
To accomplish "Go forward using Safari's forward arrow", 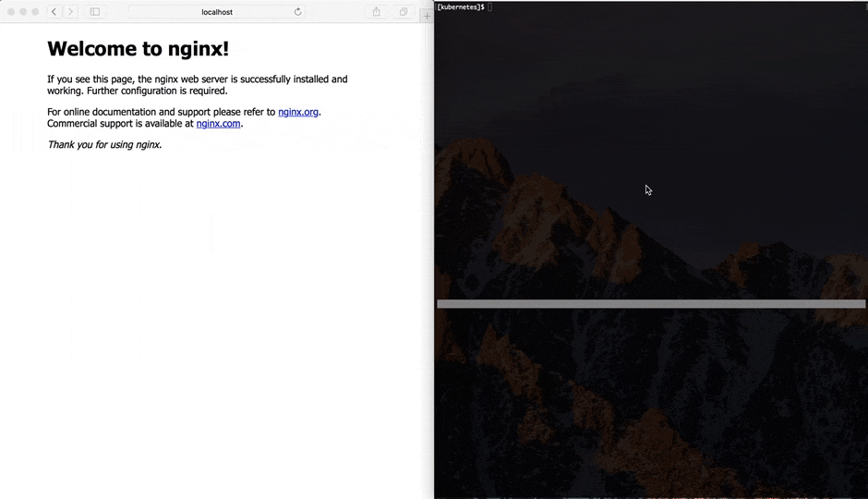I will pyautogui.click(x=70, y=12).
